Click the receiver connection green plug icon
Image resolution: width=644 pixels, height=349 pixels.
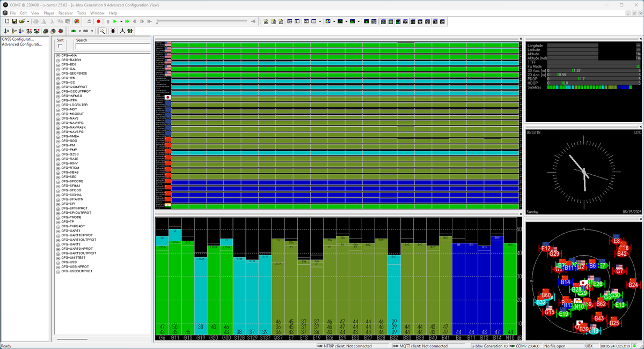tap(74, 31)
